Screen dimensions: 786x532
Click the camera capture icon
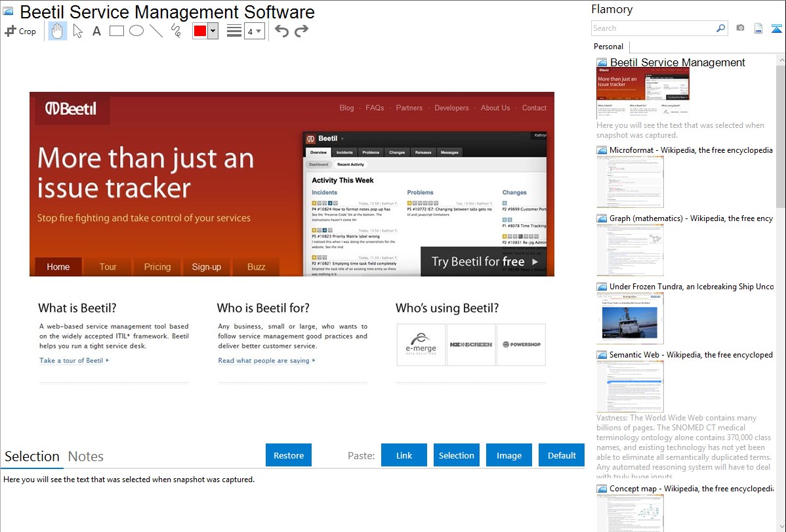tap(740, 28)
